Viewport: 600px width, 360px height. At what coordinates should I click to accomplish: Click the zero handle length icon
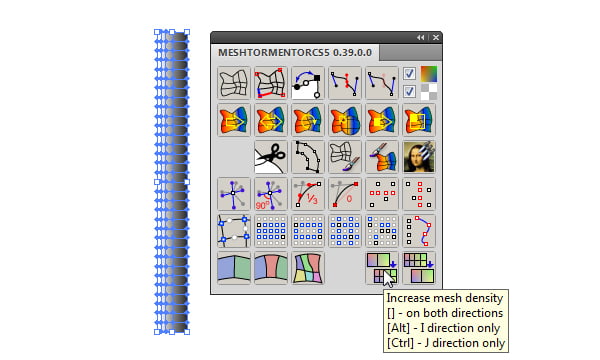(345, 194)
